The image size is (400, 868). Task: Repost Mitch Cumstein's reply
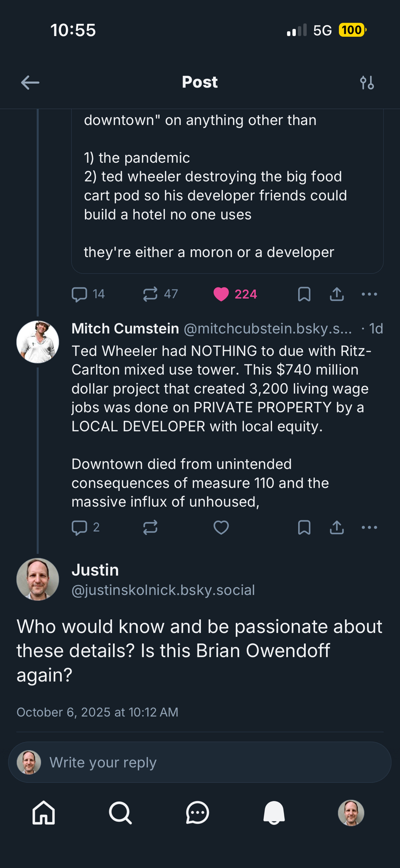point(151,527)
